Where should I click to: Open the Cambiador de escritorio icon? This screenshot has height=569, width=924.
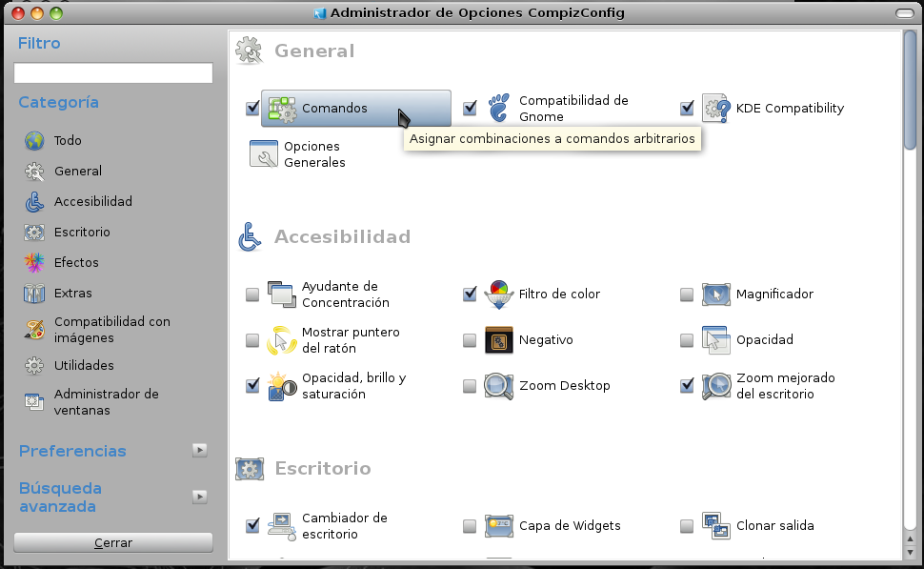282,526
